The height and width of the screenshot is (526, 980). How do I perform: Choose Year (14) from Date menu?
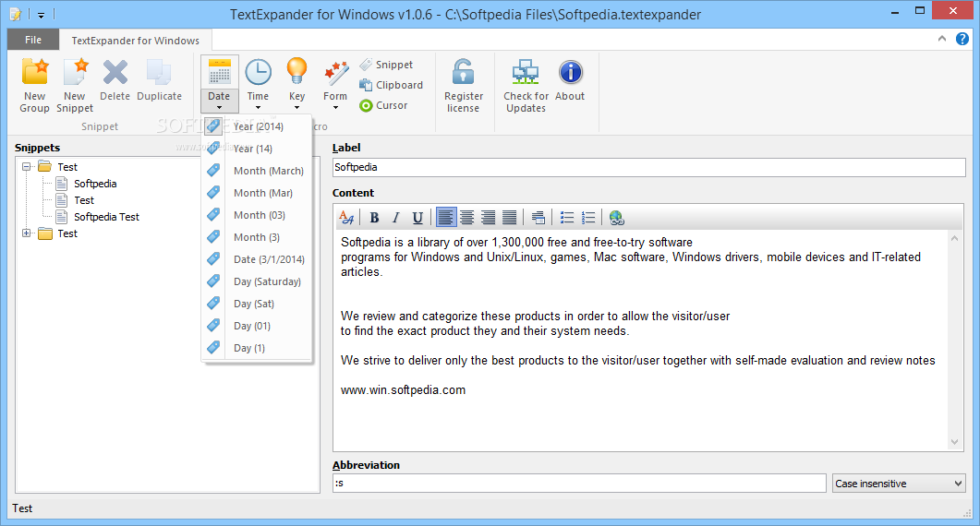(x=256, y=149)
